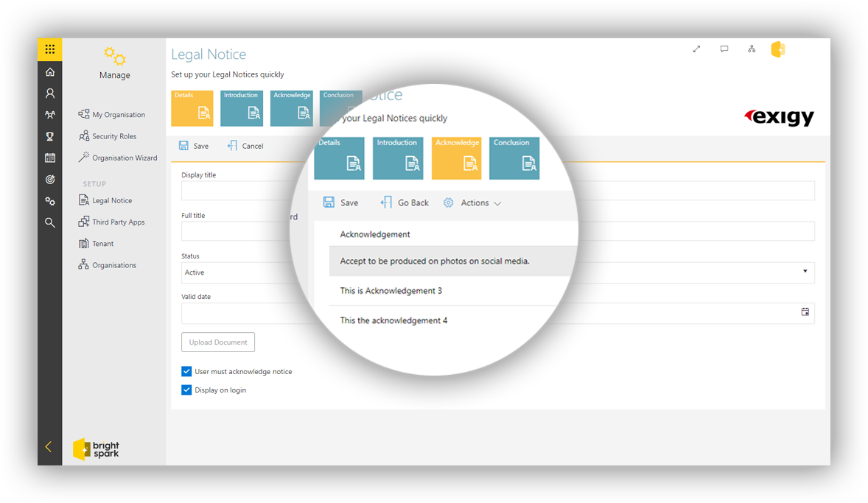Viewport: 868px width, 503px height.
Task: Open the chat comment icon
Action: pos(724,49)
